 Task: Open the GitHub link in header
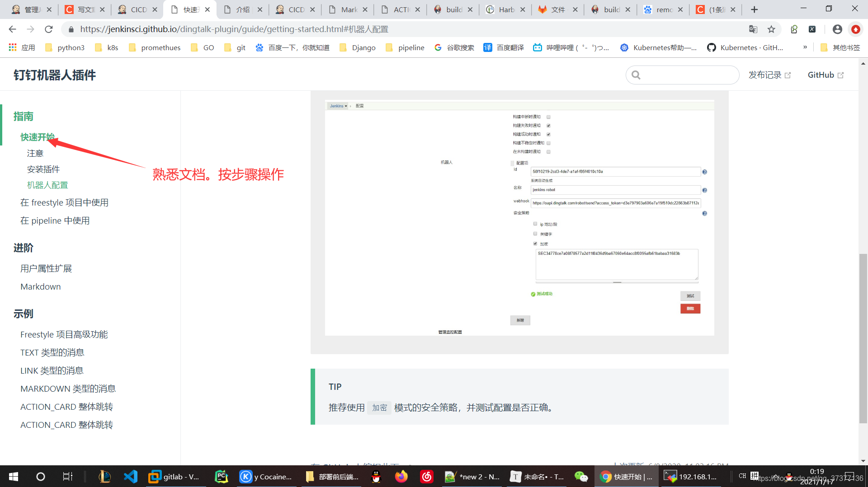(826, 75)
